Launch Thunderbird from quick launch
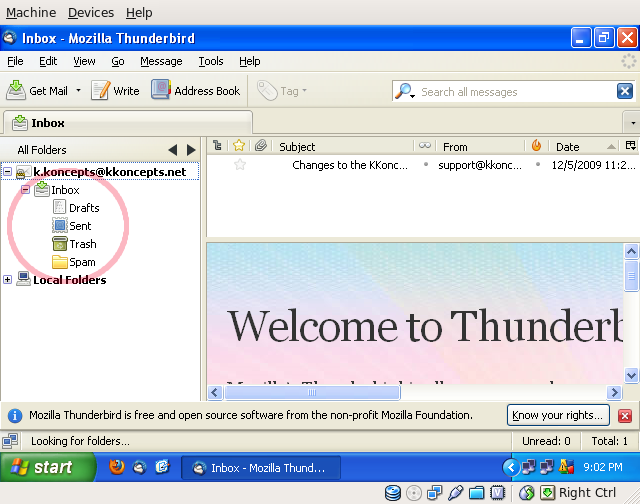Image resolution: width=640 pixels, height=504 pixels. pos(140,467)
